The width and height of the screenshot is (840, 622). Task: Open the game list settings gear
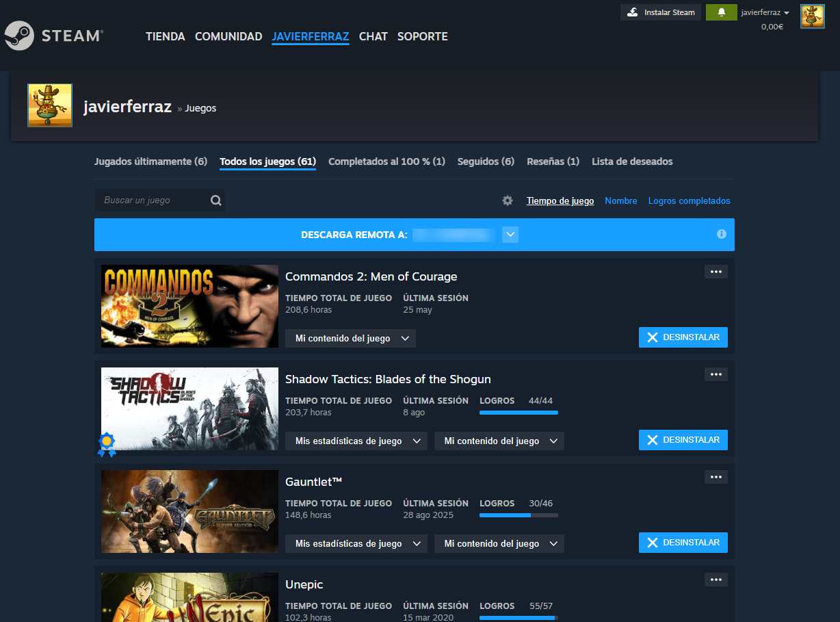[508, 200]
